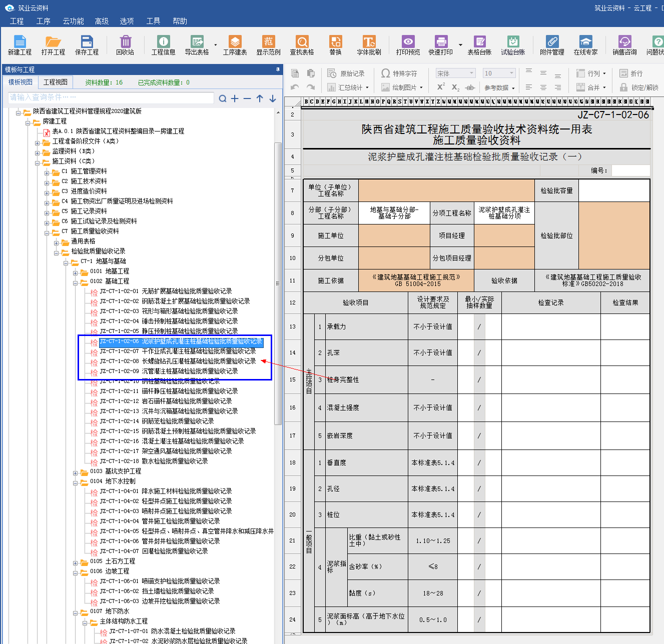Collapse the C7 施工质量验收资料 folder
Screen dimensions: 664x644
click(47, 233)
